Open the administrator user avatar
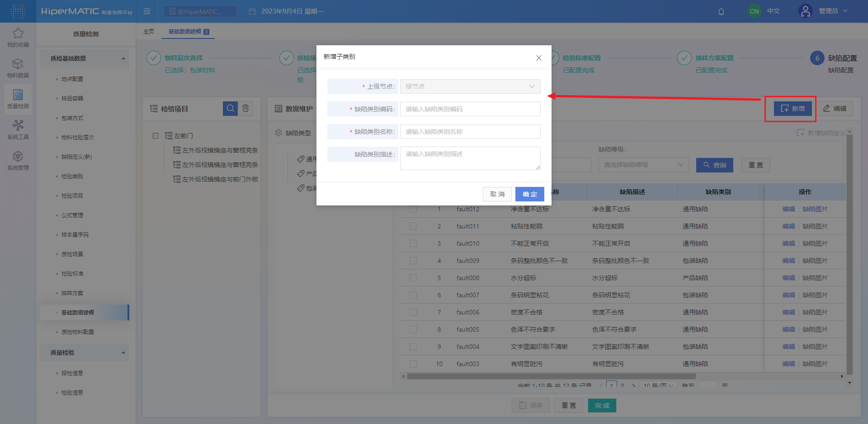868x424 pixels. (805, 11)
